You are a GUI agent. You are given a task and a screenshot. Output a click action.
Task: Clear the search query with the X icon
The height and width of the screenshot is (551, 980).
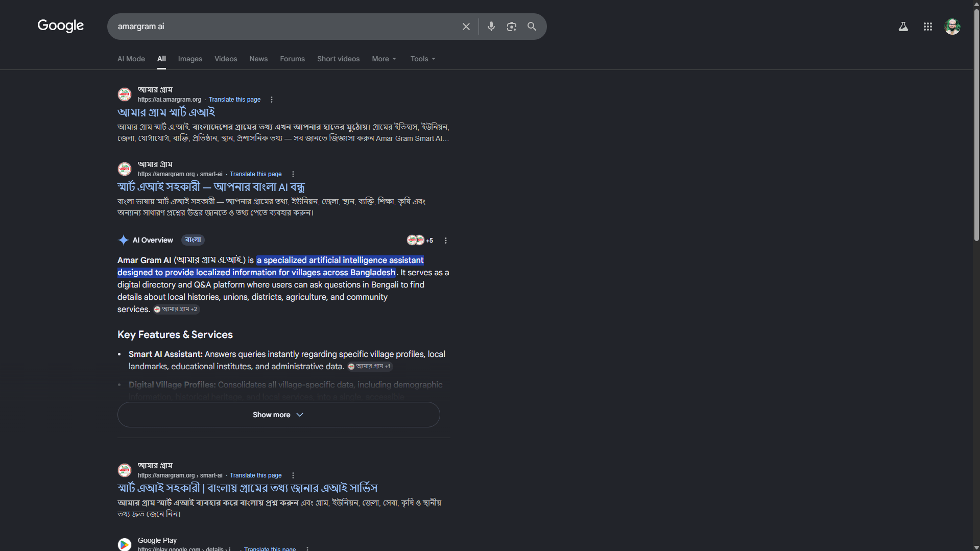(x=466, y=27)
